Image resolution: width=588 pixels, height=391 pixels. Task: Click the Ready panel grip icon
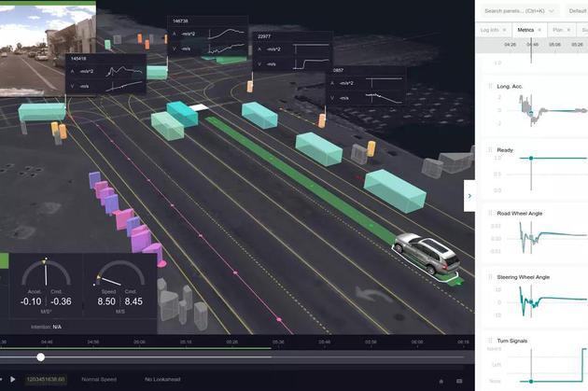489,149
